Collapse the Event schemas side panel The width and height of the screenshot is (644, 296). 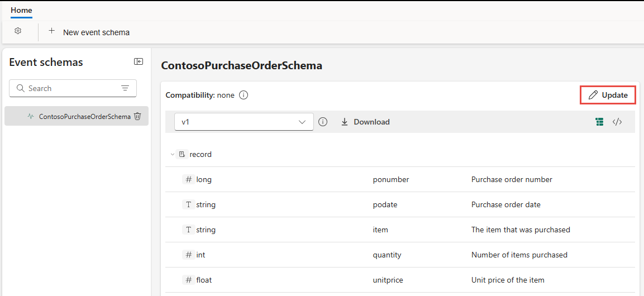139,61
